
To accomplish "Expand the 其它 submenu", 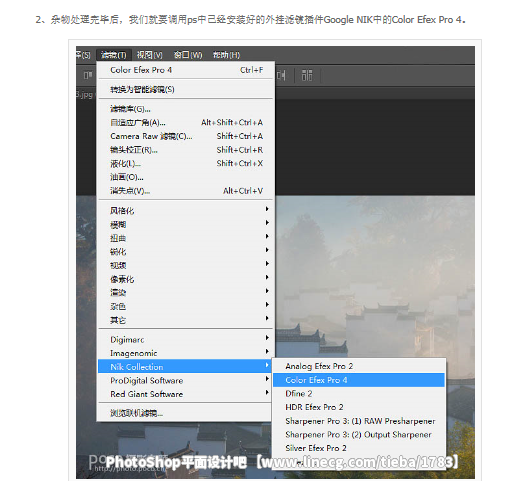I will [x=186, y=320].
